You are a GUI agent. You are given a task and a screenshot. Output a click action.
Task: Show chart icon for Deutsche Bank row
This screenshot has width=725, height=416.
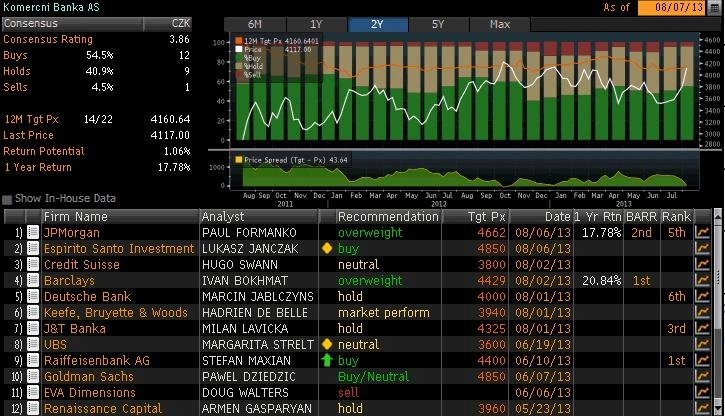[702, 296]
